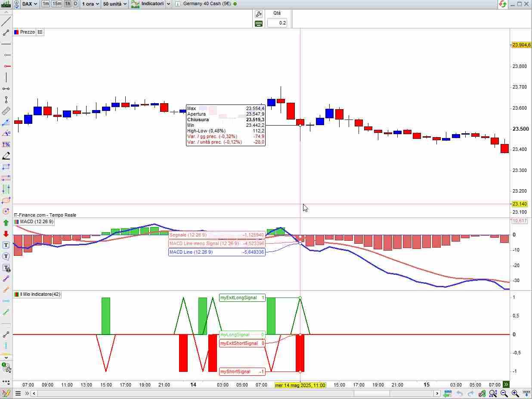
Task: Expand more drawing tools chevron
Action: (6, 357)
